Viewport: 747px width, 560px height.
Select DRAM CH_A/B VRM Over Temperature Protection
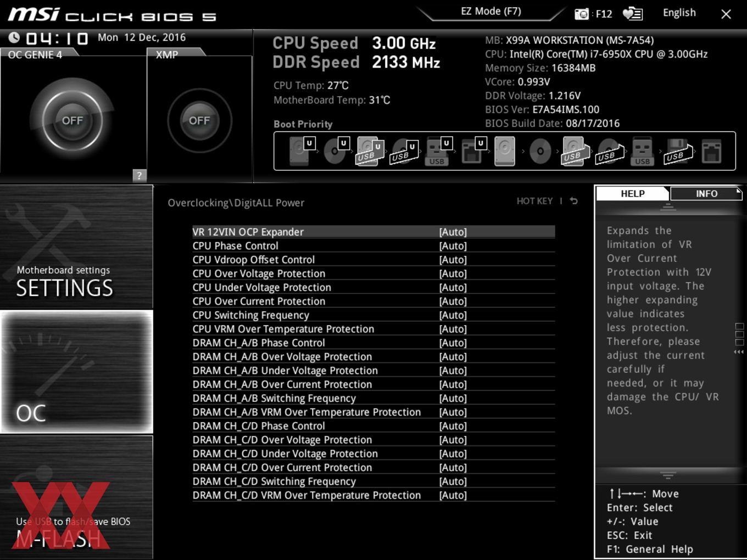(x=374, y=412)
